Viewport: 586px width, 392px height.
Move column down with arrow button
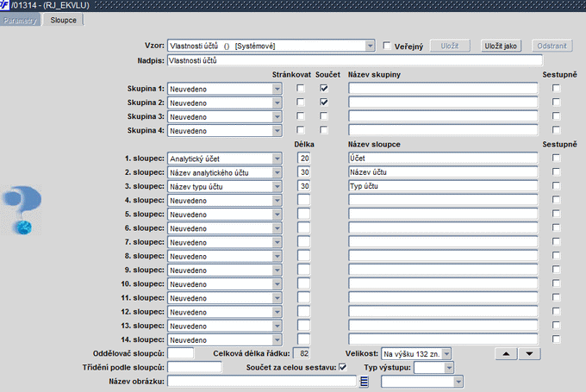click(x=529, y=353)
